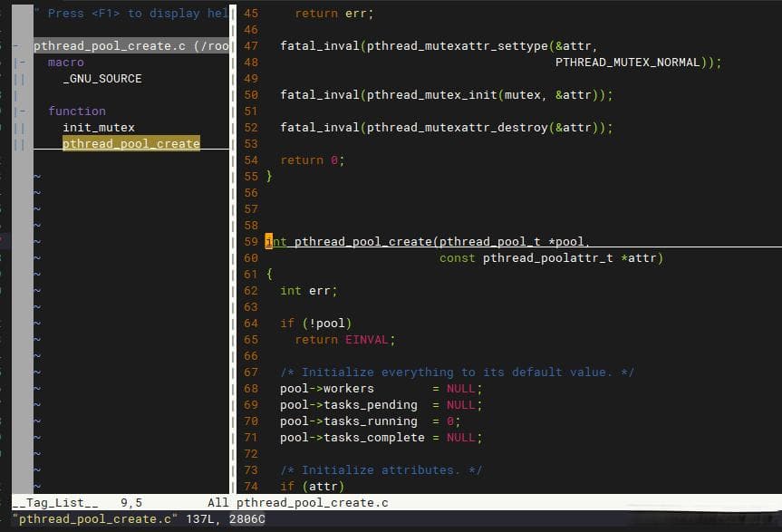Click pool->tasks_pending on line 69

[349, 405]
